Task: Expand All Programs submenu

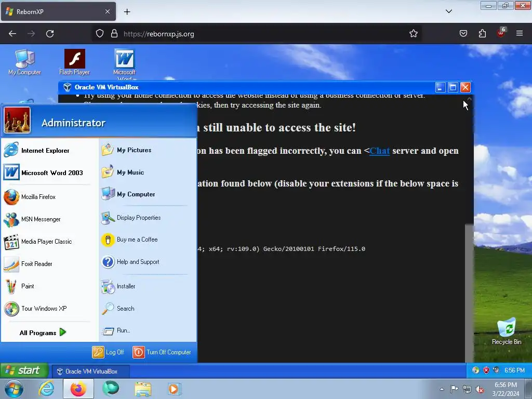Action: (43, 333)
